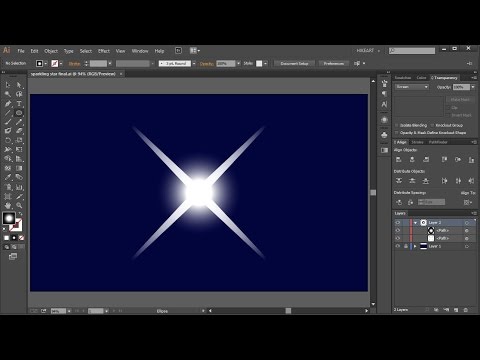Select the Column Graph tool

(19, 187)
